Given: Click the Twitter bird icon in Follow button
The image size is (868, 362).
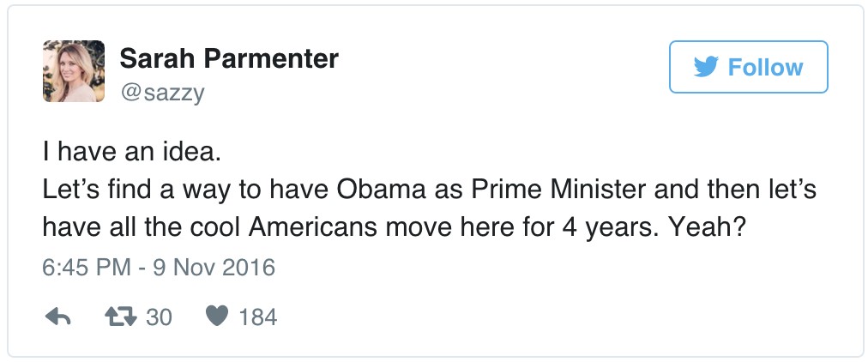Looking at the screenshot, I should (706, 67).
